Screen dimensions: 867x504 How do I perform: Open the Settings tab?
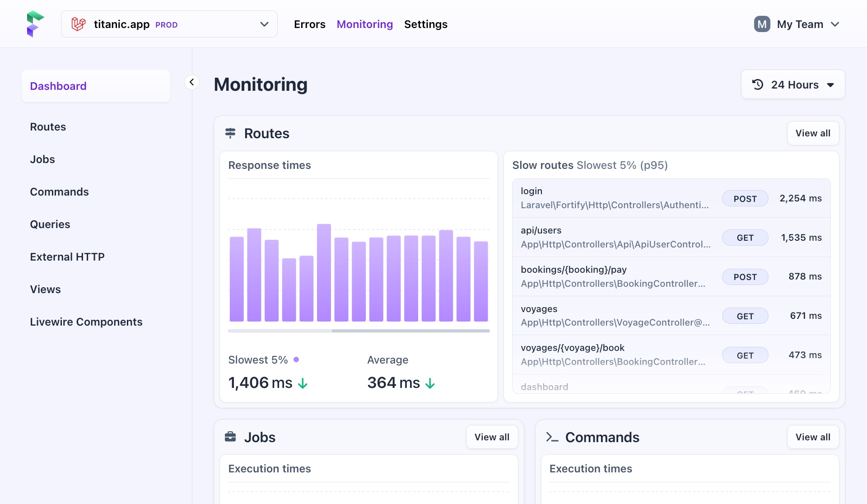tap(425, 24)
